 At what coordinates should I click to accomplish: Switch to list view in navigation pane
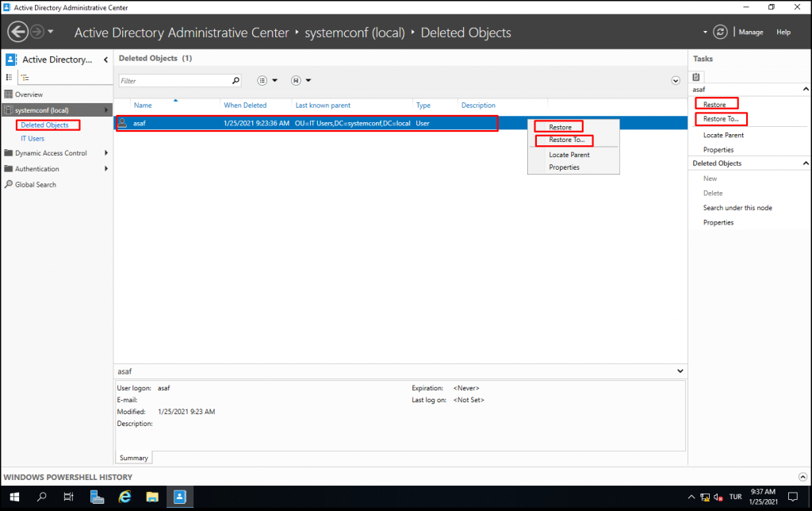[8, 77]
